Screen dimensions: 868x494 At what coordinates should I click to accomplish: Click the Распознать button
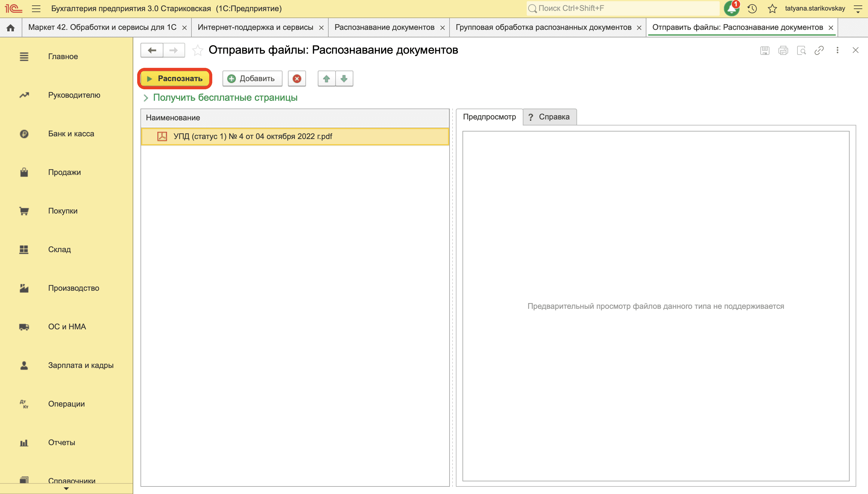click(175, 79)
